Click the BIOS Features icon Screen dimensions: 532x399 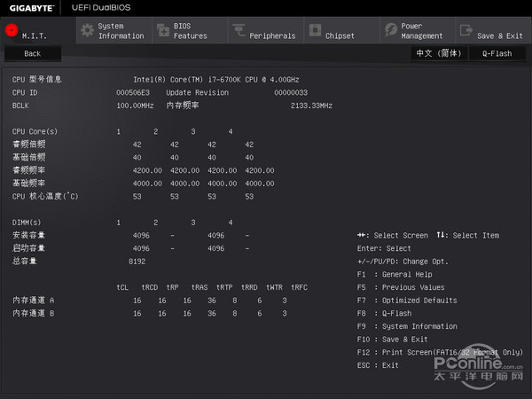162,30
